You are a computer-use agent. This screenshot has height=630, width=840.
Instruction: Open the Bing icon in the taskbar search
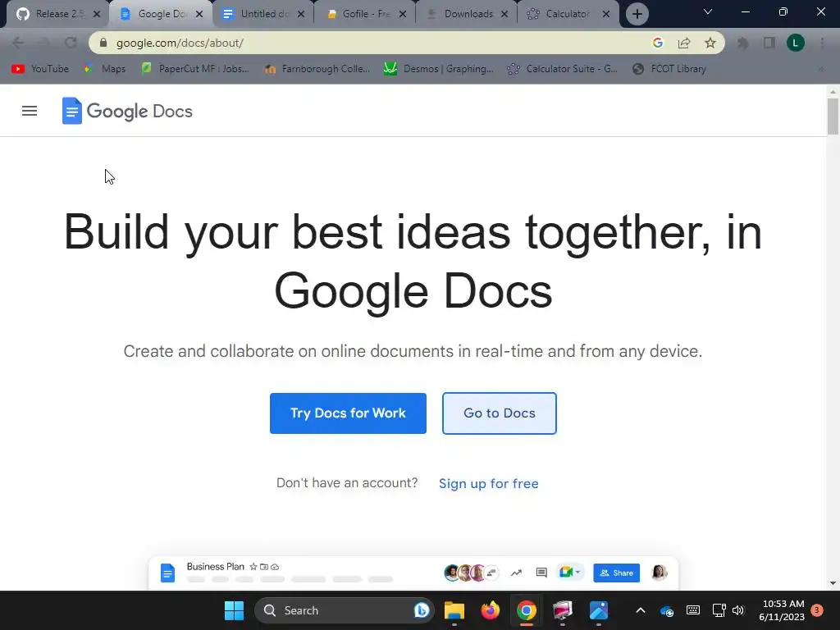[x=422, y=610]
